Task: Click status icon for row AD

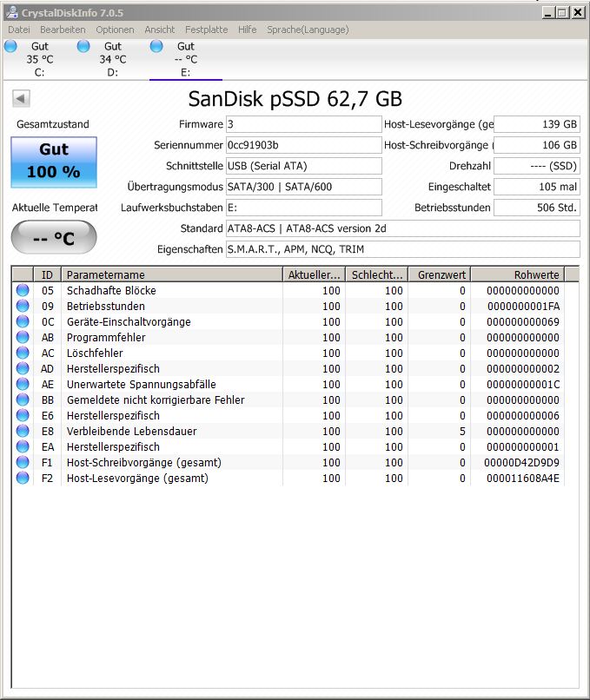Action: point(23,368)
